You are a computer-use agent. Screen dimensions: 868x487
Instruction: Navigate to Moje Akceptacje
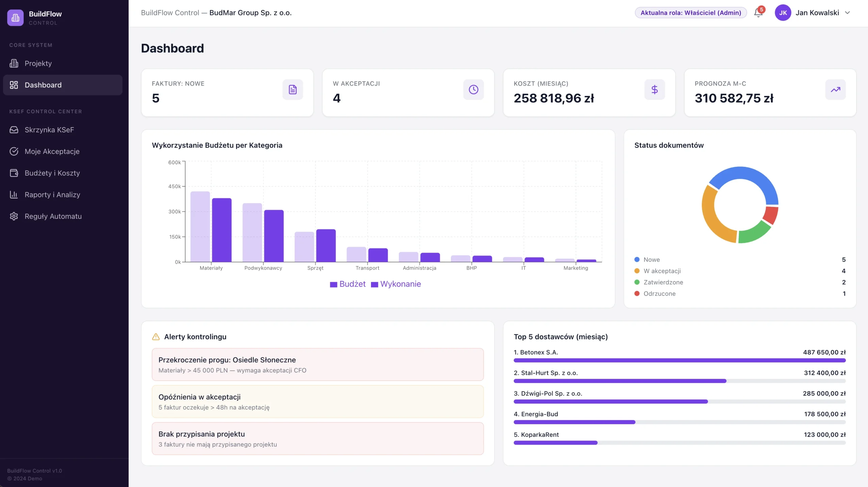(x=63, y=152)
